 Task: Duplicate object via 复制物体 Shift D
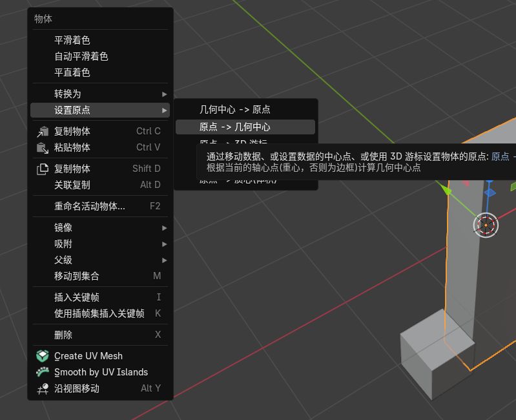[100, 169]
